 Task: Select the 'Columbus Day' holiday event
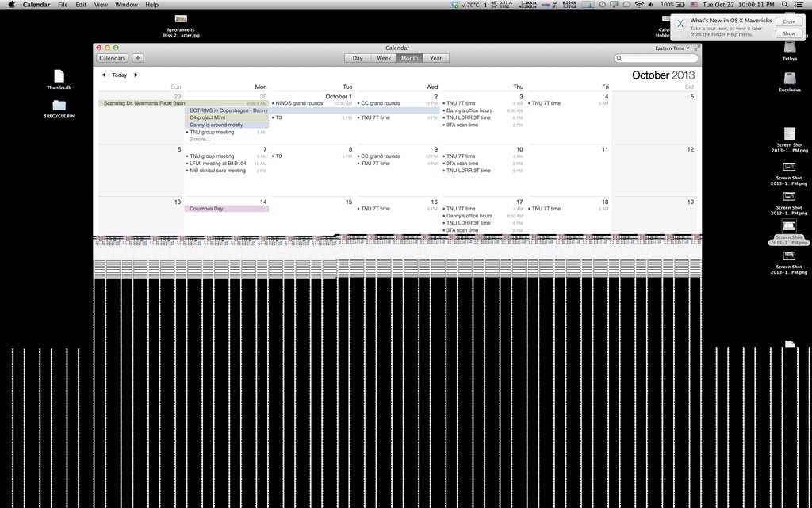[226, 209]
